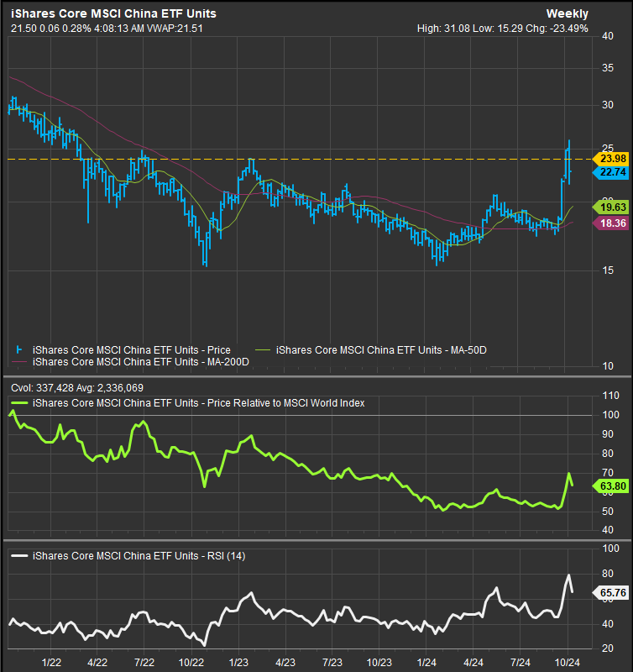Click the yellow 23.98 price tag
Viewport: 633px width, 672px height.
(x=613, y=159)
